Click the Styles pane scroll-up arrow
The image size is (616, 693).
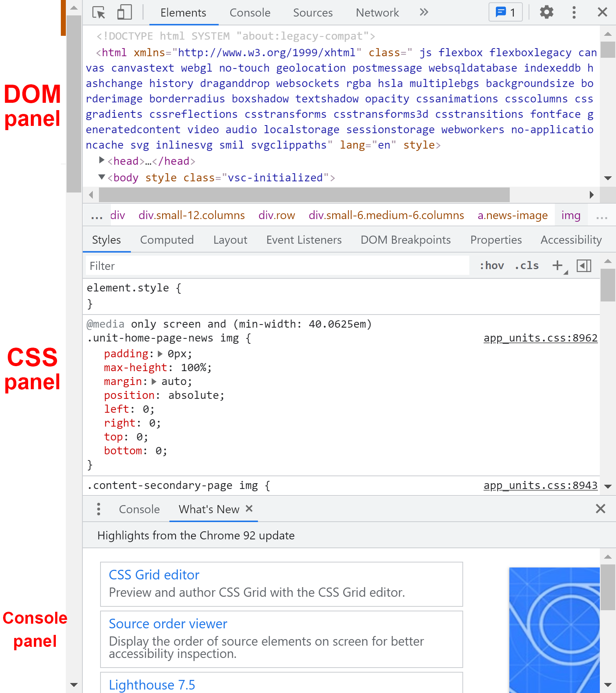pos(608,261)
